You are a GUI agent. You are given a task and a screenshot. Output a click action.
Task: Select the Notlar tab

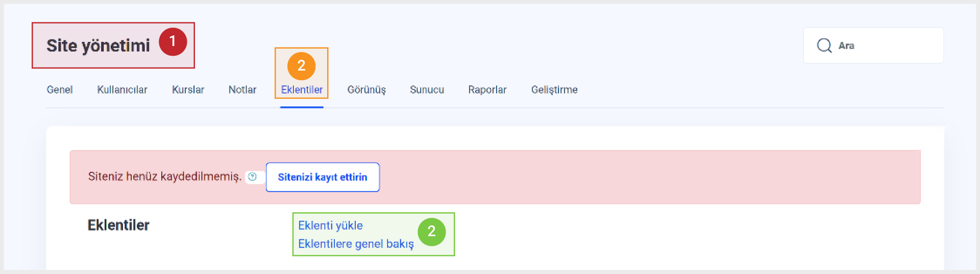tap(242, 89)
